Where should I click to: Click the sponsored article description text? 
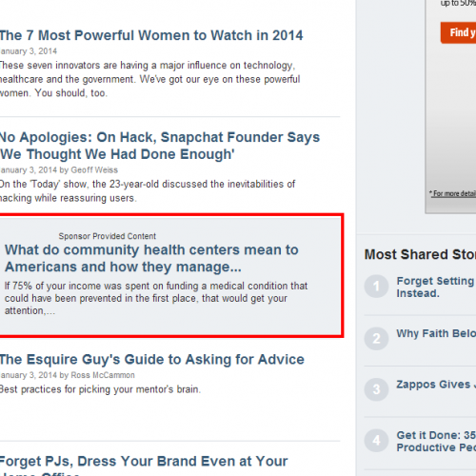click(156, 298)
